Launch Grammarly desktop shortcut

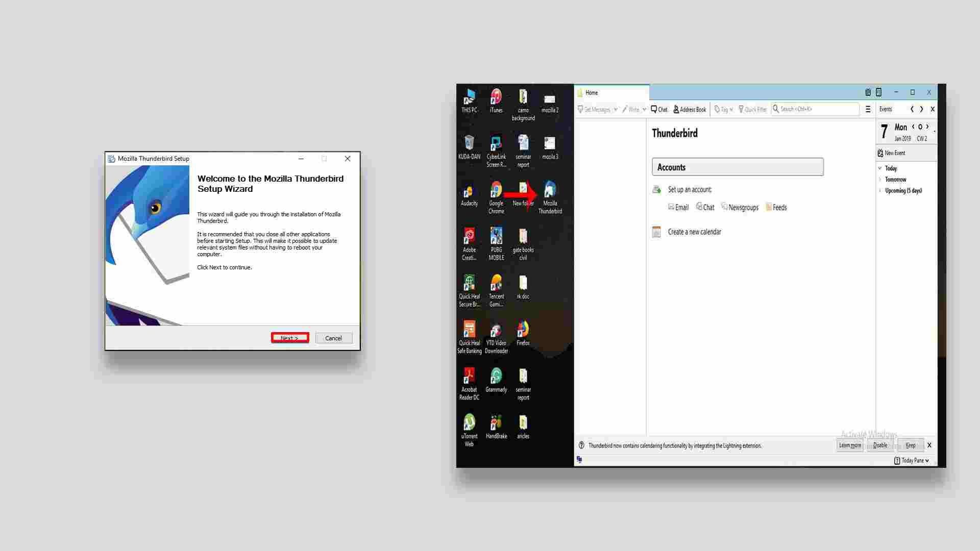(496, 380)
